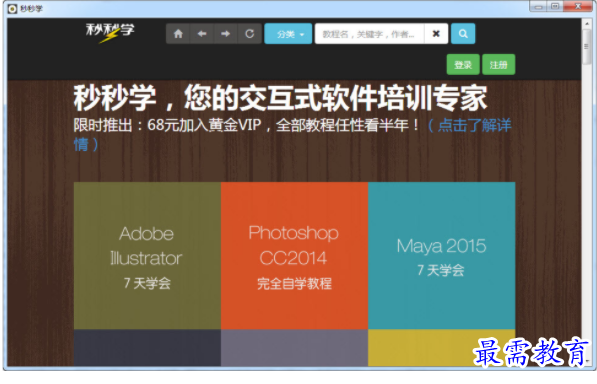This screenshot has height=384, width=597.
Task: Focus the tutorial search input field
Action: [369, 34]
